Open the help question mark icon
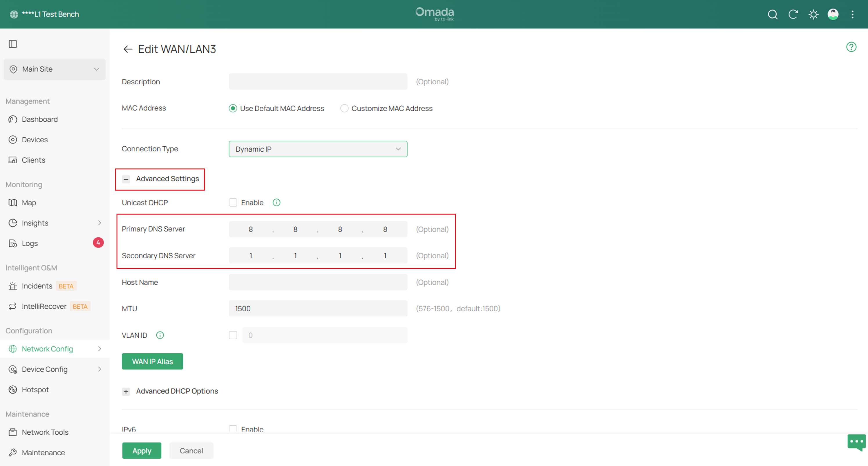This screenshot has width=868, height=466. point(851,47)
